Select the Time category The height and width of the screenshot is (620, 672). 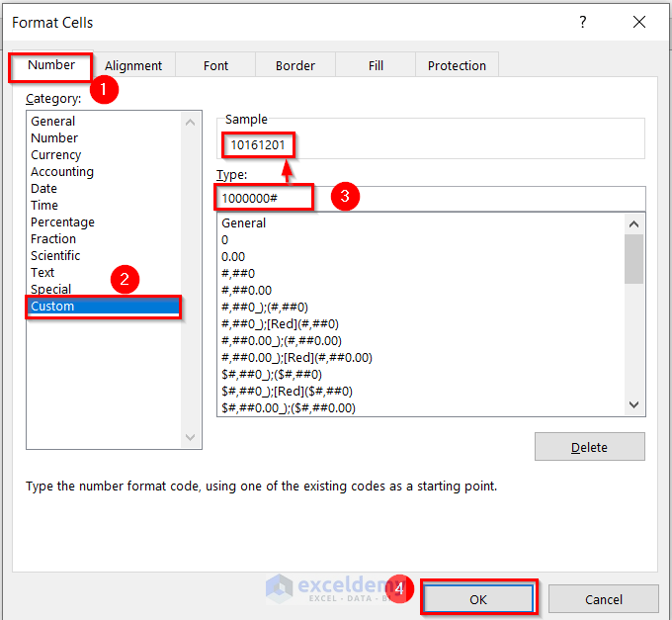104,205
